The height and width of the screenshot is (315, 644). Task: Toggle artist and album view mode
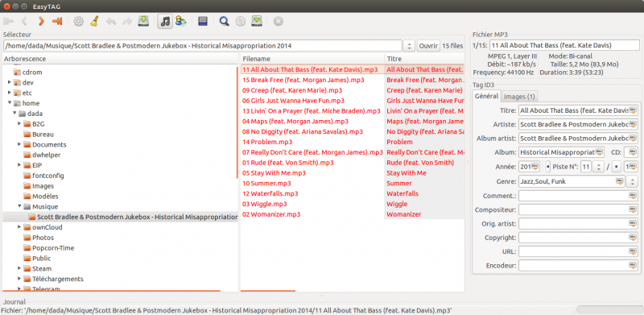click(x=180, y=21)
